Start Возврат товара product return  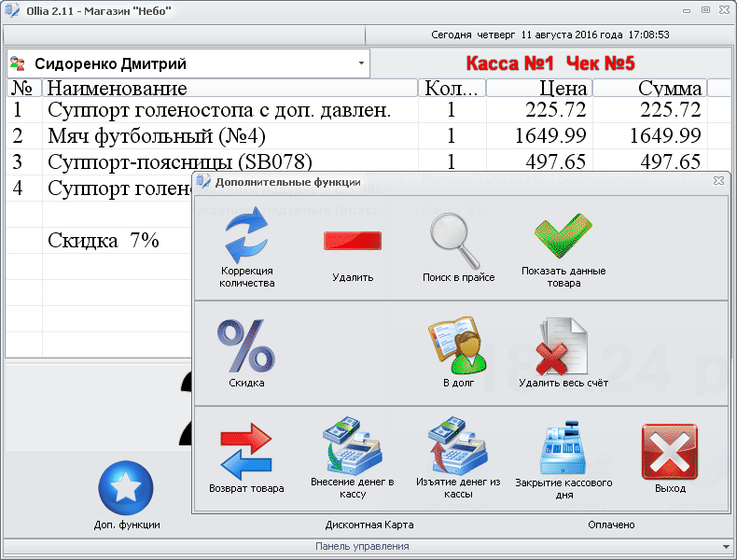pos(246,457)
